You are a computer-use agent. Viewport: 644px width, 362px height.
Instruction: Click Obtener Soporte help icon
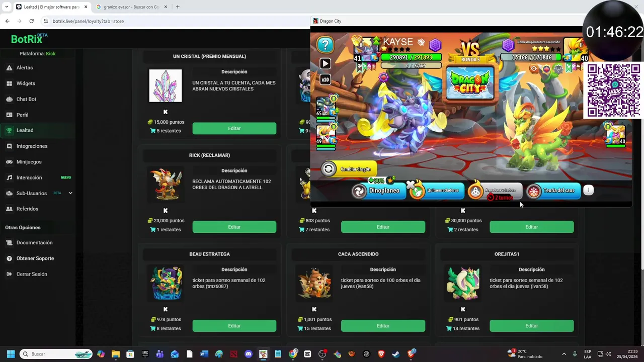(9, 258)
